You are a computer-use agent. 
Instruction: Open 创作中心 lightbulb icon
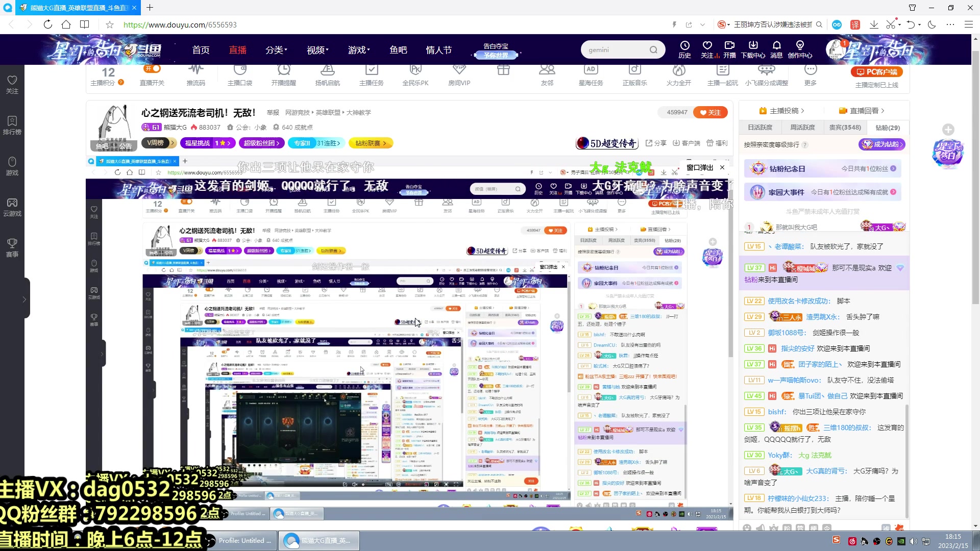click(800, 49)
